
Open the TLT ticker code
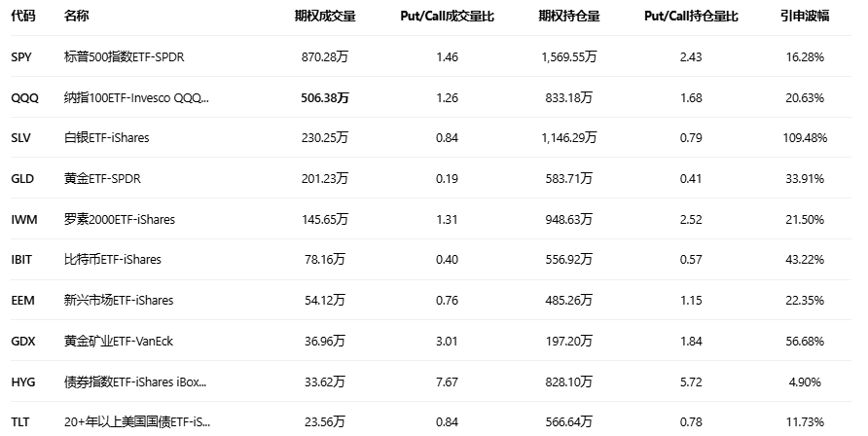[x=21, y=421]
